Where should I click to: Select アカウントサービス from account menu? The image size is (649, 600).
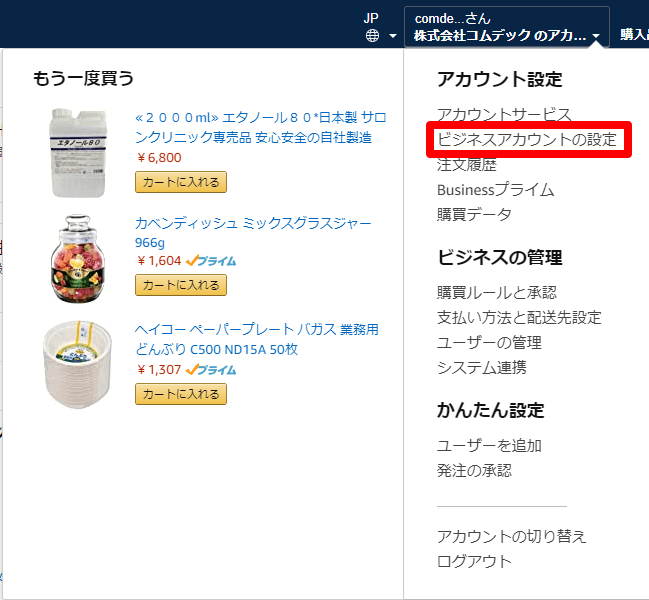(x=504, y=114)
